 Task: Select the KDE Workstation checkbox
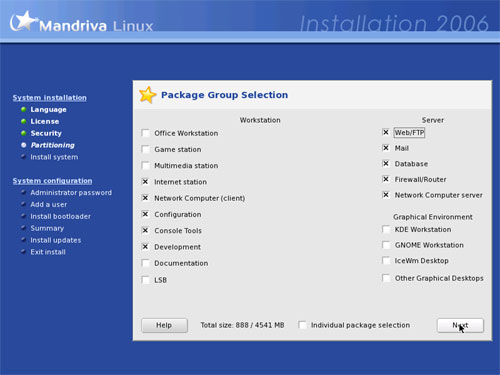pyautogui.click(x=386, y=229)
